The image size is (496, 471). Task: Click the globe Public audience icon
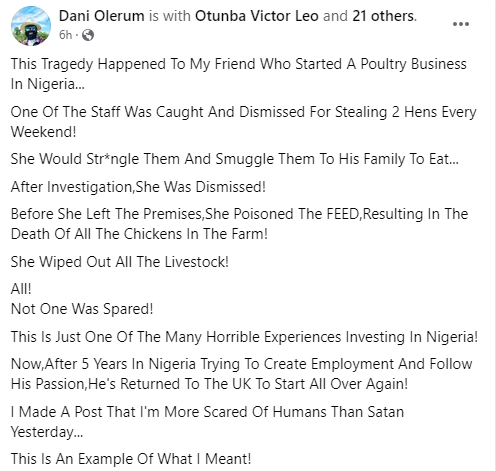point(88,35)
